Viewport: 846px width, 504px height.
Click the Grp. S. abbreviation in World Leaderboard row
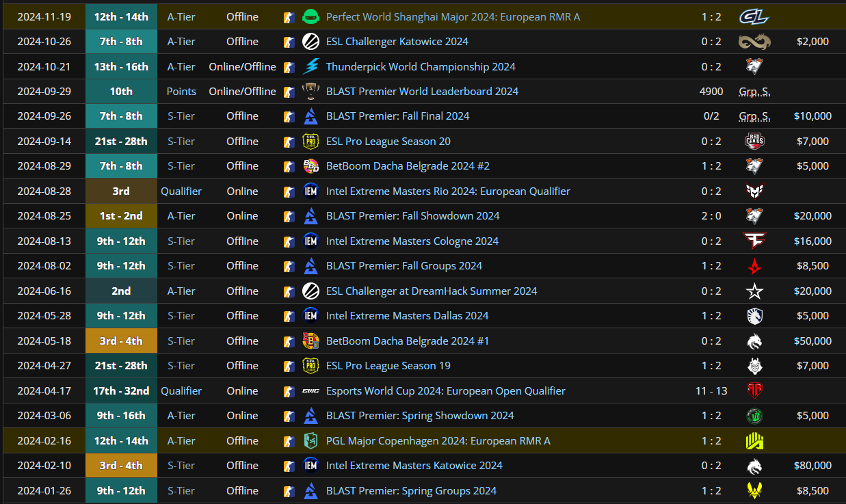tap(754, 92)
